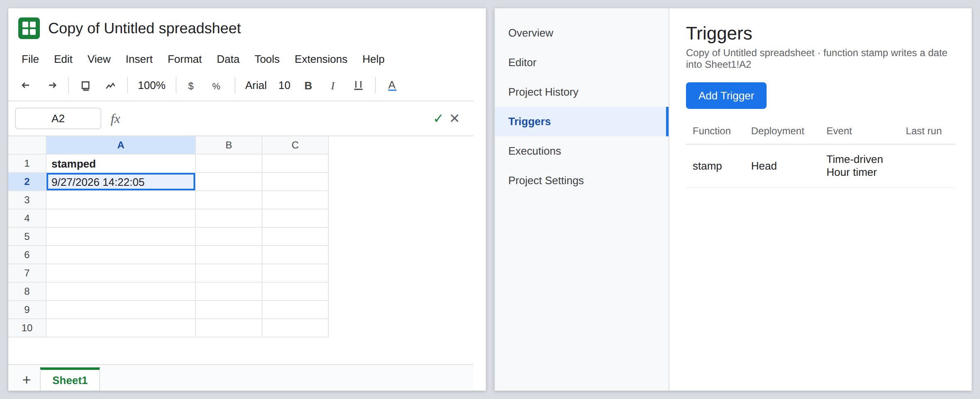Image resolution: width=980 pixels, height=399 pixels.
Task: Open the File menu
Action: (30, 59)
